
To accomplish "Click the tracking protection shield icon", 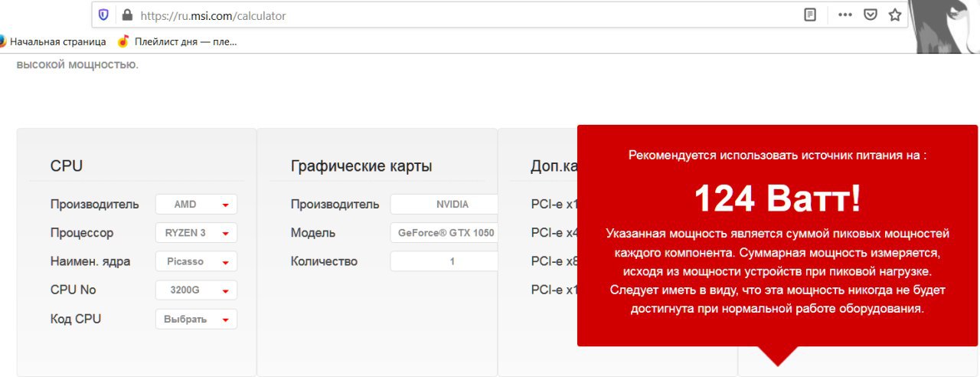I will click(103, 15).
